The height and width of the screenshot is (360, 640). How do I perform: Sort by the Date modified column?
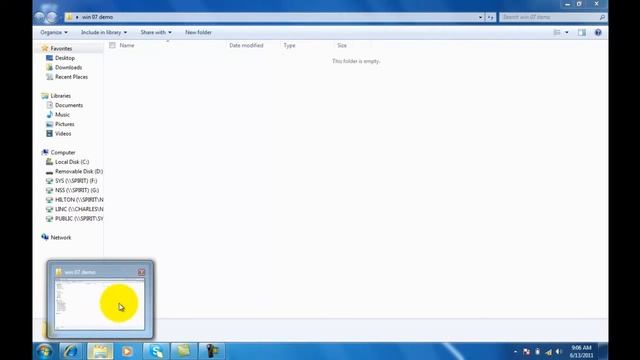(246, 45)
